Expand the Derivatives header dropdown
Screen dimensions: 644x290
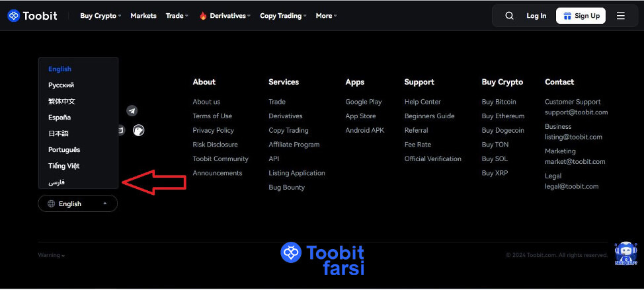225,16
